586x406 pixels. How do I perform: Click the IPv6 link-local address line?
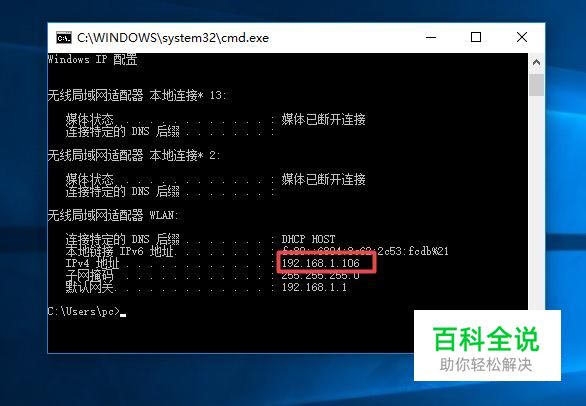tap(257, 251)
